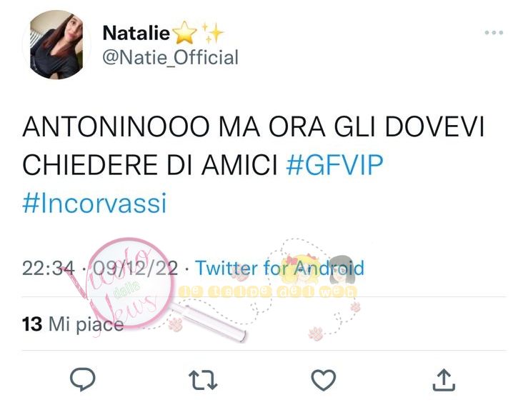This screenshot has width=528, height=420.
Task: Click the Twitter for Android source link
Action: coord(279,268)
